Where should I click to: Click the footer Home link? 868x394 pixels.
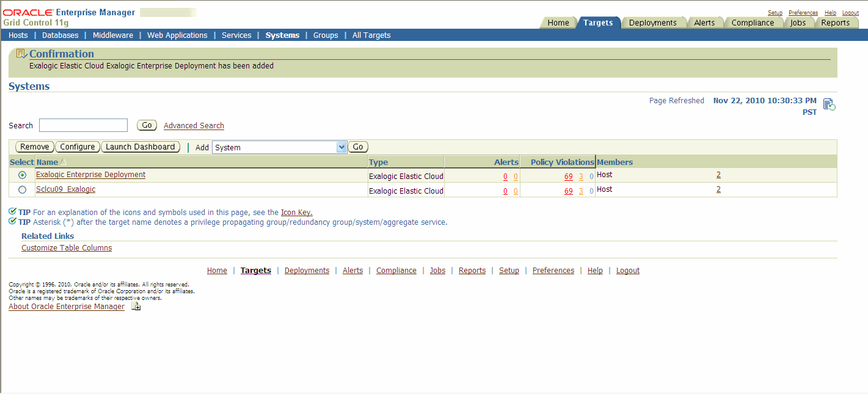217,271
